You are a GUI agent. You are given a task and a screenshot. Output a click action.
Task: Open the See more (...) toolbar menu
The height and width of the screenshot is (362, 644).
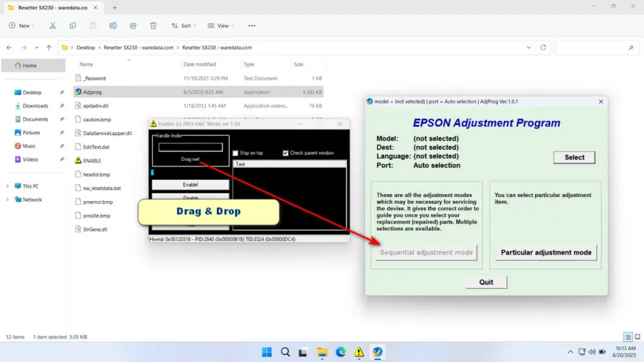[x=251, y=25]
